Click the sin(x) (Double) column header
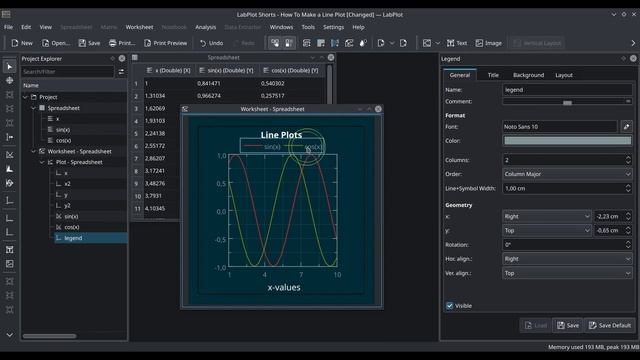The image size is (640, 360). (x=227, y=71)
